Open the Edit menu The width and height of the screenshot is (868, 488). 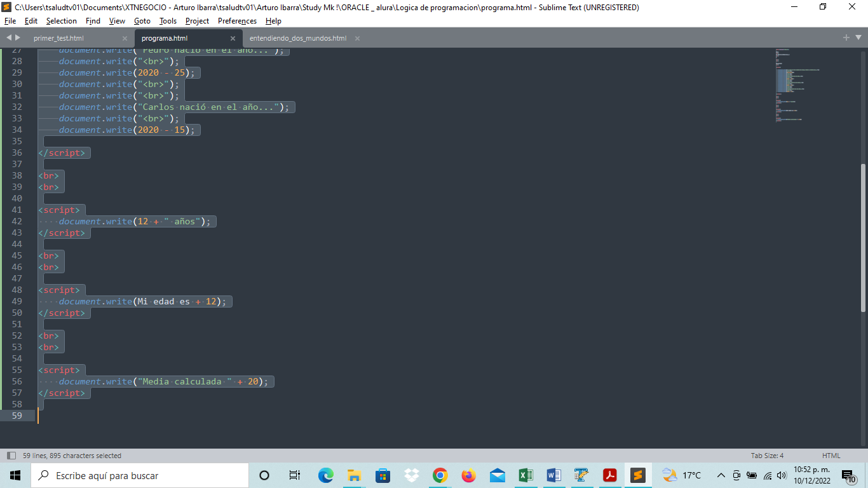pyautogui.click(x=31, y=21)
